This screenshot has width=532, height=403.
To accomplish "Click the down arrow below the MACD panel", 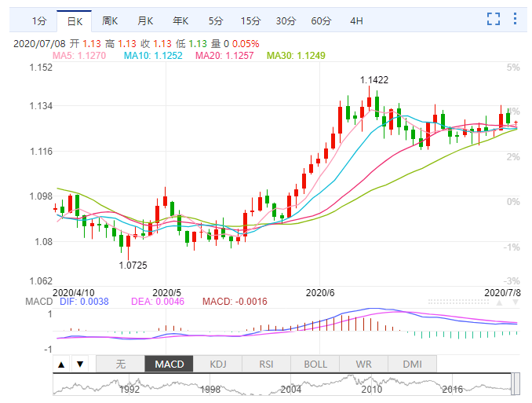I will [x=79, y=365].
